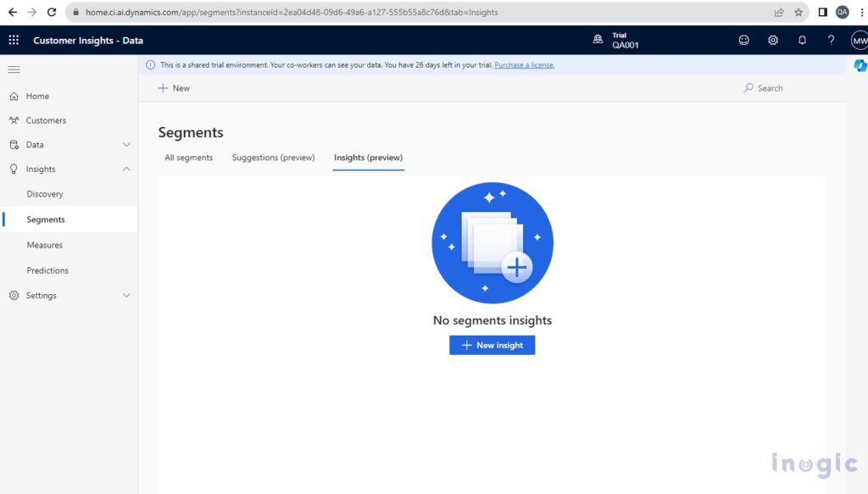Image resolution: width=868 pixels, height=494 pixels.
Task: Switch to the All segments tab
Action: pyautogui.click(x=188, y=157)
